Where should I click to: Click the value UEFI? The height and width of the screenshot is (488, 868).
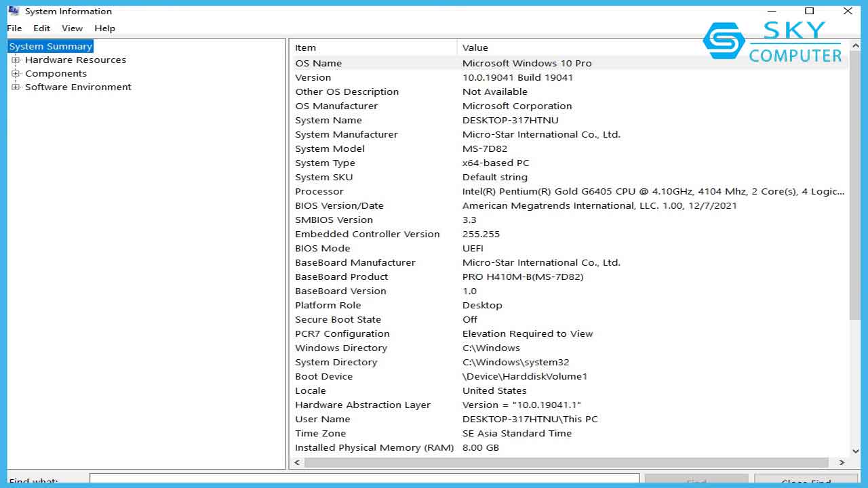click(473, 248)
